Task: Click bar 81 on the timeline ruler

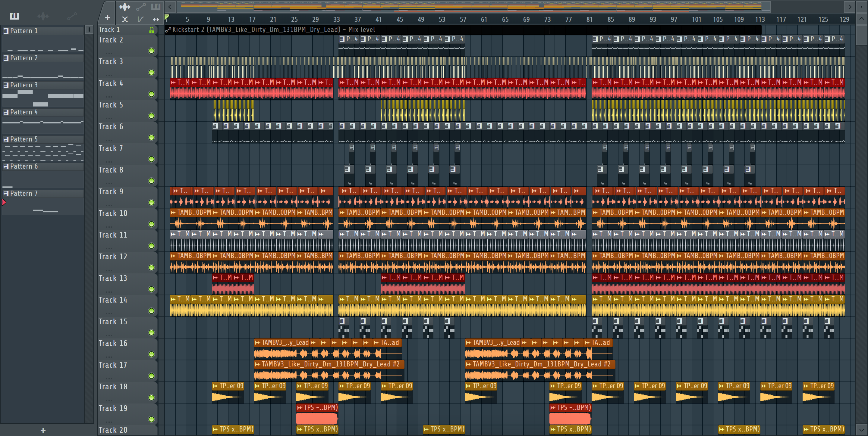Action: click(x=589, y=20)
